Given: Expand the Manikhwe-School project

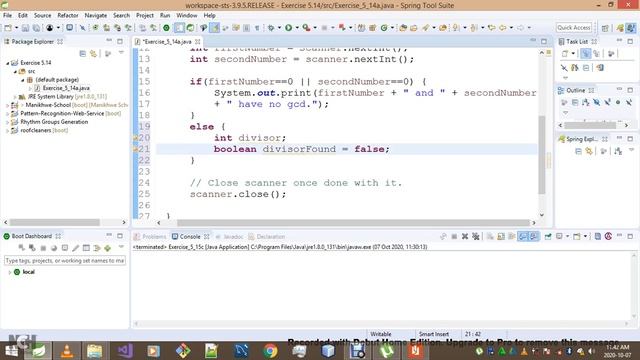Looking at the screenshot, I should 8,105.
